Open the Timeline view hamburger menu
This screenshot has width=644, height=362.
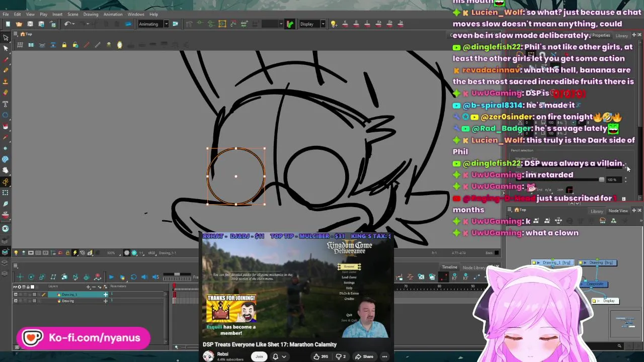[16, 266]
